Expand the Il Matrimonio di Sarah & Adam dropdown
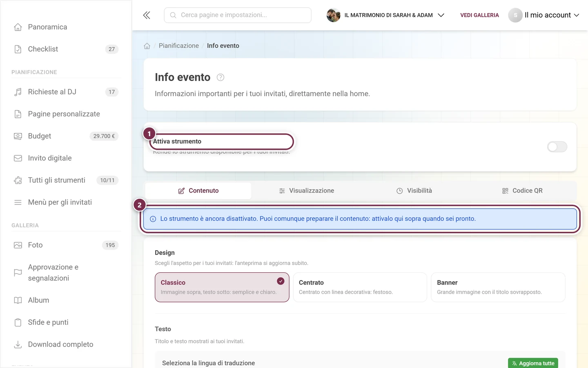Screen dimensions: 588x368 [x=385, y=15]
